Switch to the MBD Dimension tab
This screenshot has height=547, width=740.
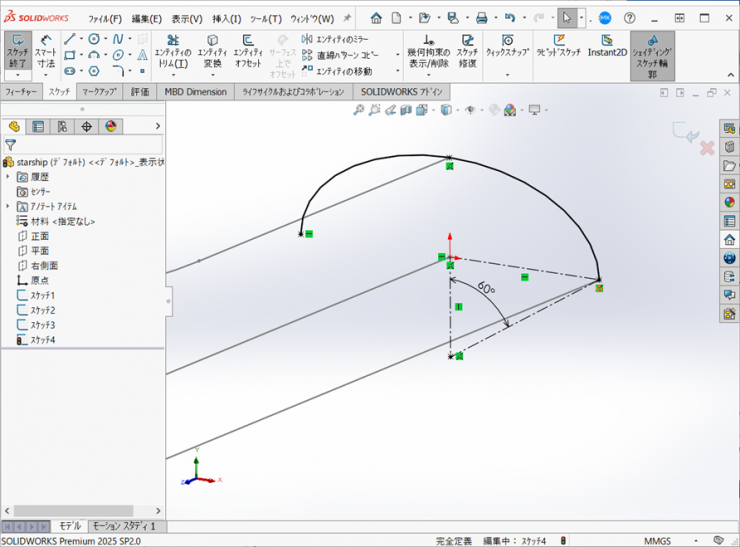(x=195, y=92)
